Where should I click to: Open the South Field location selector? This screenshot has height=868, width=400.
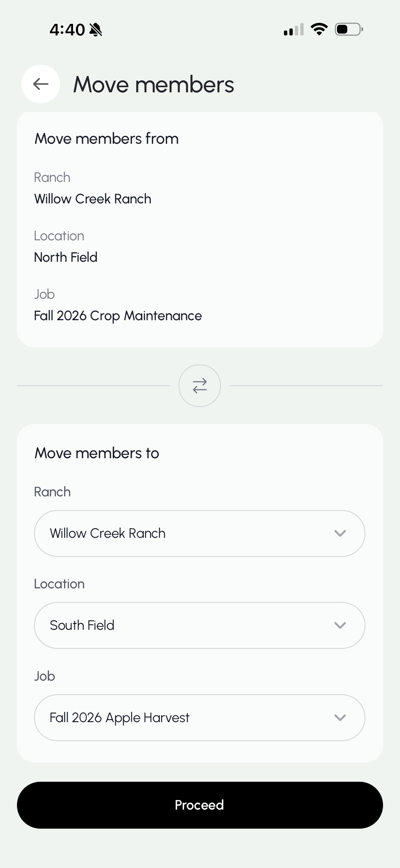[200, 625]
